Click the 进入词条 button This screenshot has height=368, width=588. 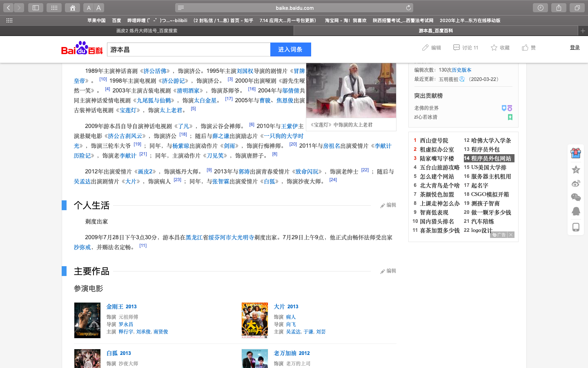pyautogui.click(x=290, y=49)
